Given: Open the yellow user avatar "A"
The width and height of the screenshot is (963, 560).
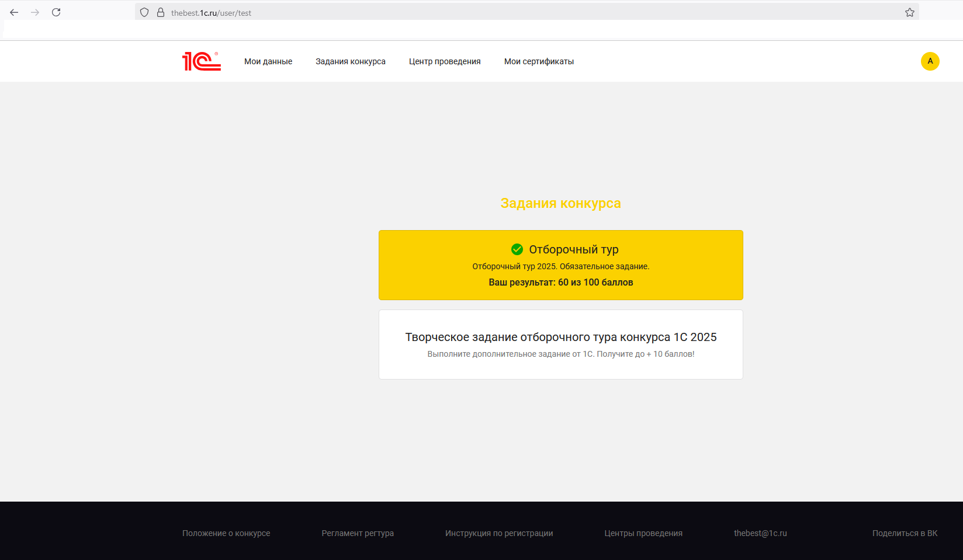Looking at the screenshot, I should pyautogui.click(x=930, y=61).
